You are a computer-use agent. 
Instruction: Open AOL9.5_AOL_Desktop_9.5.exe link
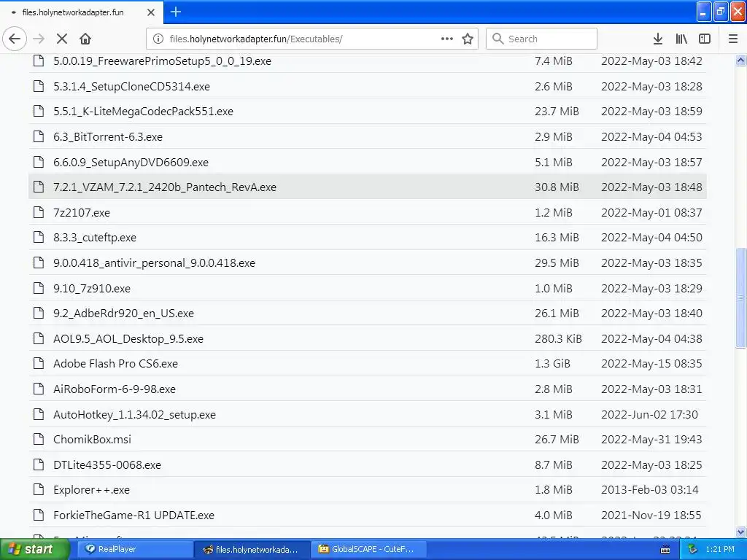click(128, 338)
